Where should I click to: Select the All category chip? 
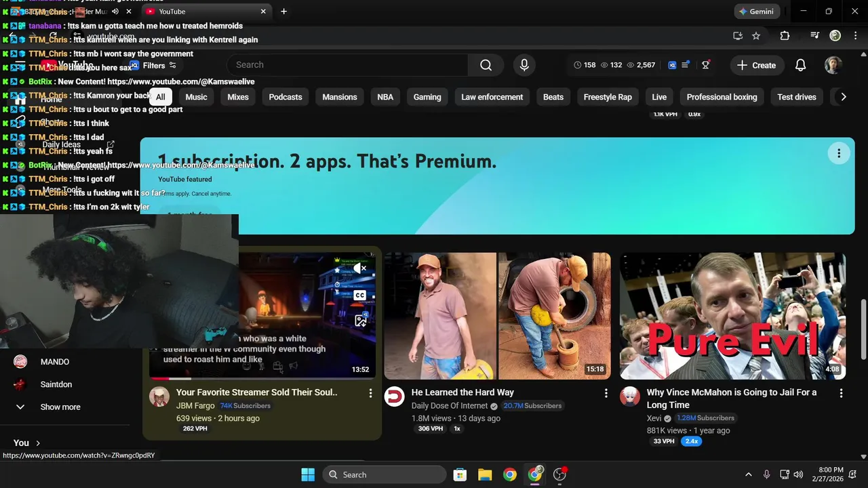click(x=160, y=97)
